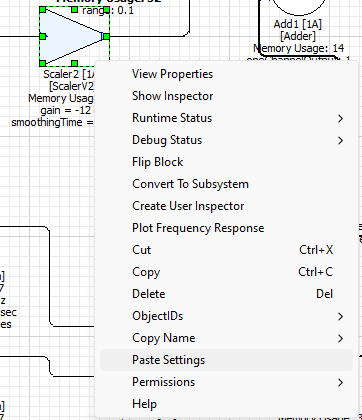Open Help from context menu
362x420 pixels.
pos(226,404)
